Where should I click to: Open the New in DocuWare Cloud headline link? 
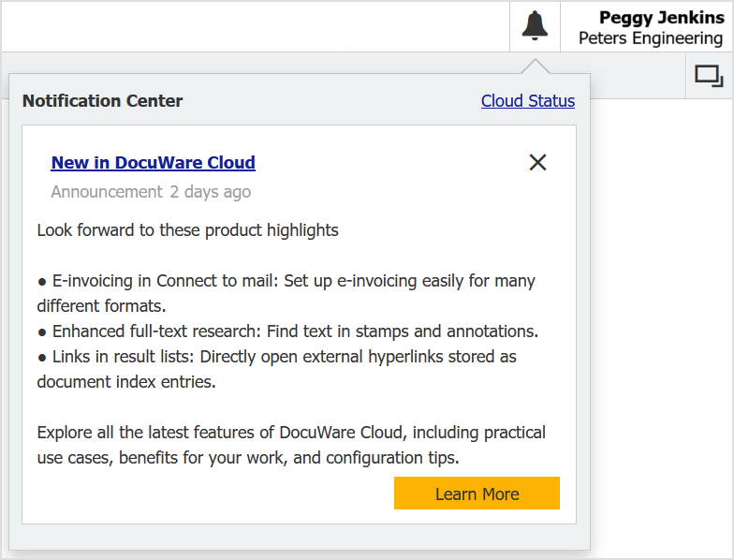153,162
